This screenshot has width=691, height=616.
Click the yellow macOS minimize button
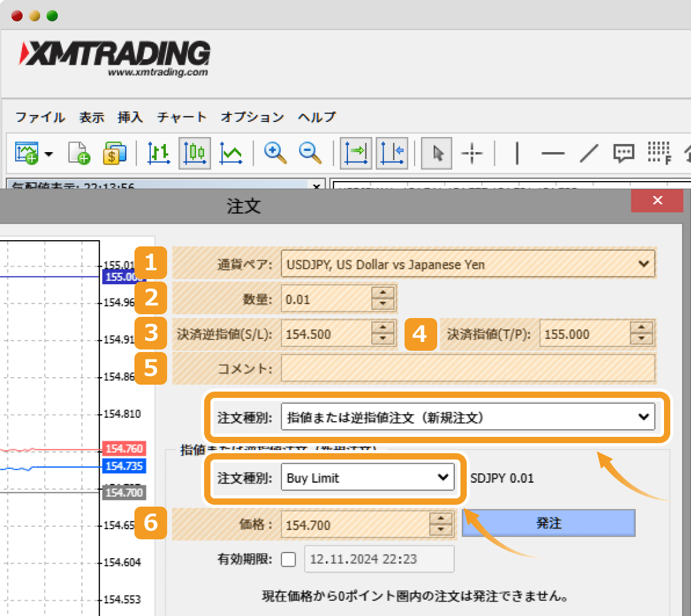pos(35,16)
